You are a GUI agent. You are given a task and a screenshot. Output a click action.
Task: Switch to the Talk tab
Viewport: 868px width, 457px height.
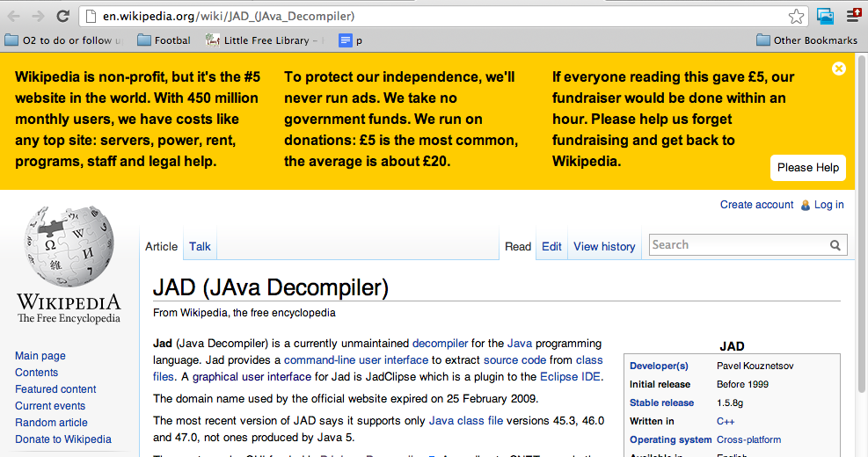200,246
